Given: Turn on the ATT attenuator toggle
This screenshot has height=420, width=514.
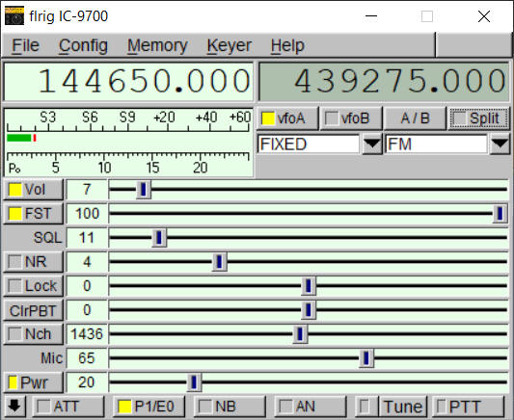Looking at the screenshot, I should (68, 407).
